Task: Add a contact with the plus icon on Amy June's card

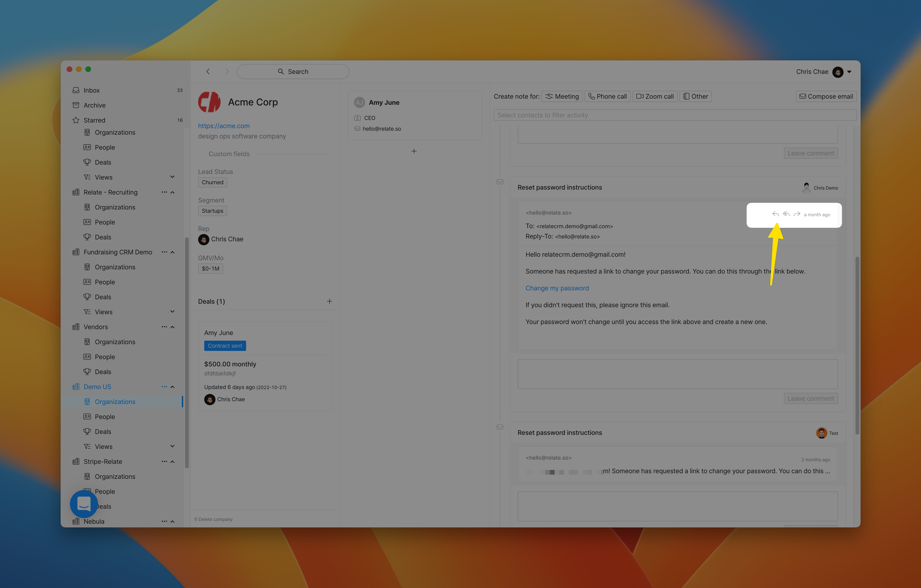Action: [414, 151]
